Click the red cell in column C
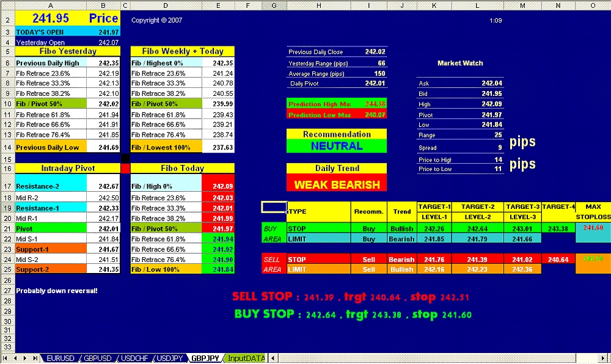This screenshot has height=364, width=611. point(126,168)
